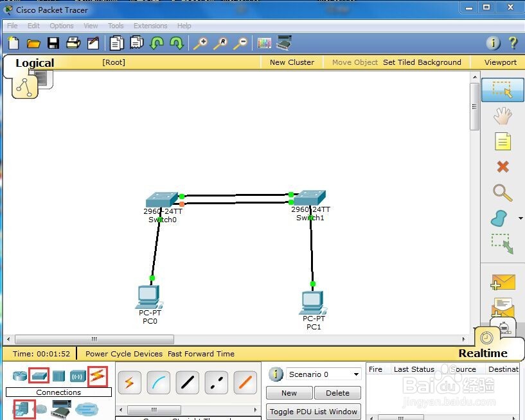This screenshot has height=420, width=525.
Task: Select the Connections lightning category icon
Action: 98,376
